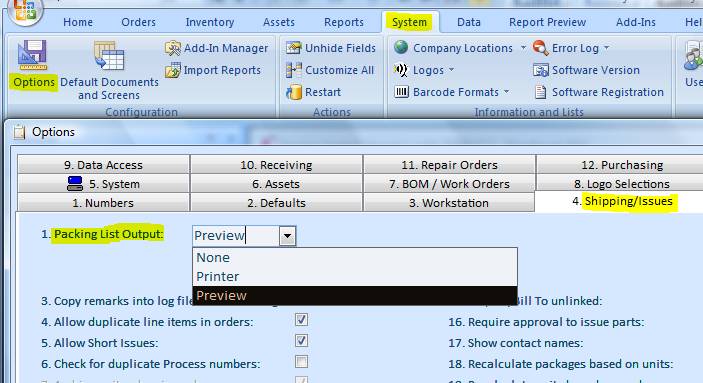
Task: Expand the Company Locations dropdown arrow
Action: [x=523, y=48]
